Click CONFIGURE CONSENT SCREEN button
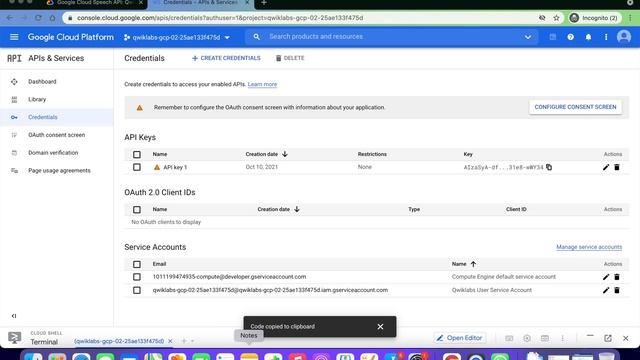The width and height of the screenshot is (640, 360). click(x=576, y=107)
